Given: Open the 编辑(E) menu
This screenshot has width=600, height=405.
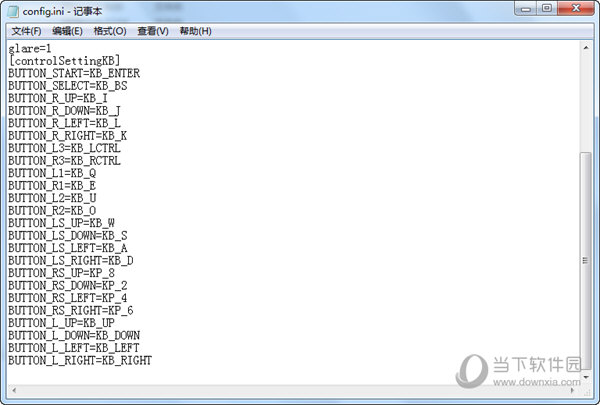Looking at the screenshot, I should (67, 31).
